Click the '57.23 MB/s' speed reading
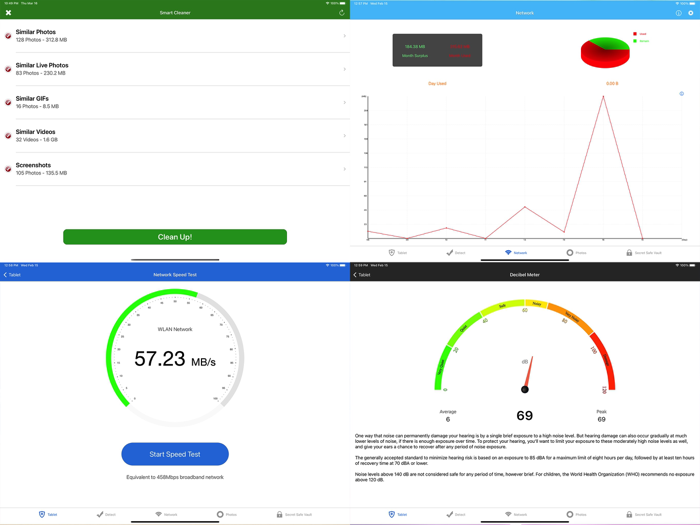 (x=175, y=359)
